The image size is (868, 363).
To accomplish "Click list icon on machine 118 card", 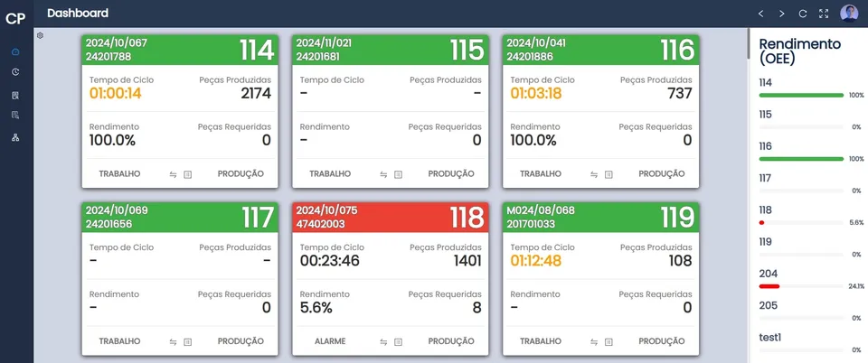I will [398, 342].
